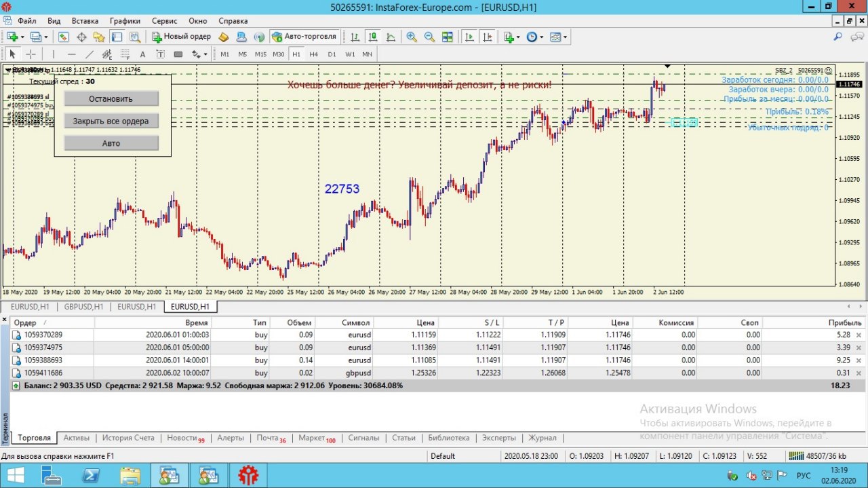
Task: Select the H4 timeframe
Action: pyautogui.click(x=313, y=54)
